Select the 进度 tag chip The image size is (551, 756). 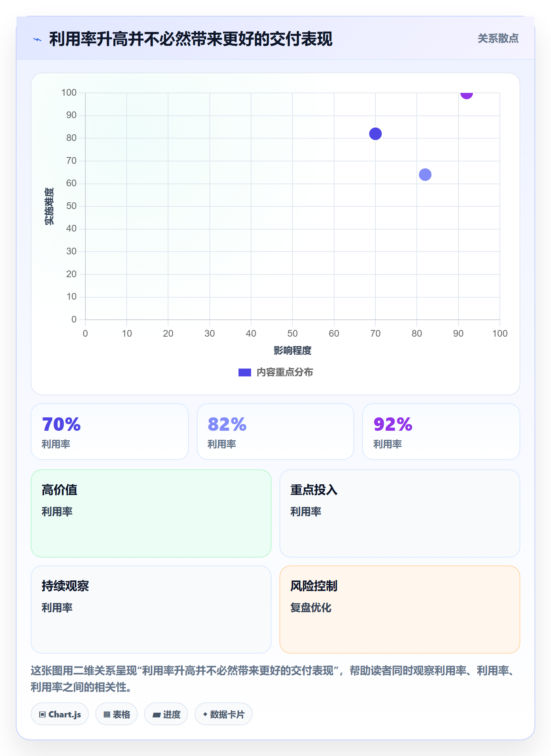pyautogui.click(x=166, y=714)
